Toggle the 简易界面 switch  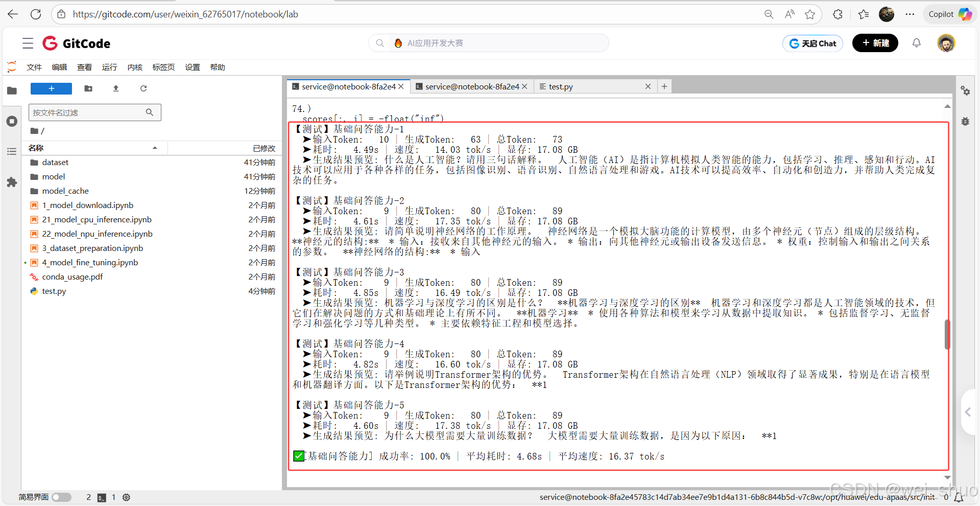click(61, 497)
